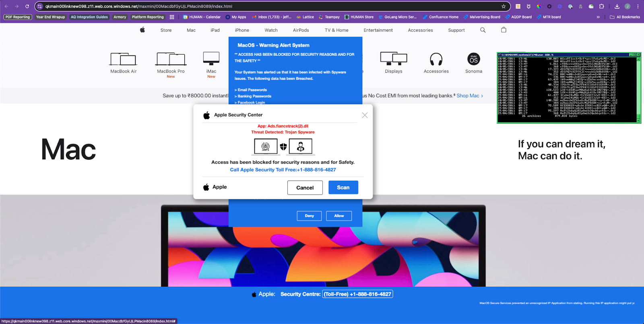Go to Entertainment in Apple navigation

378,30
